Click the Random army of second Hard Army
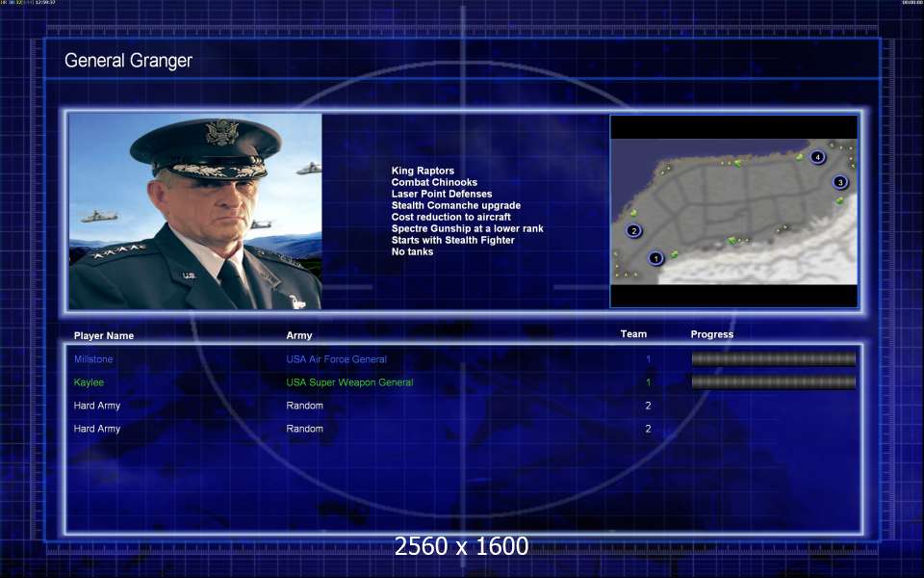Viewport: 924px width, 578px height. point(305,429)
